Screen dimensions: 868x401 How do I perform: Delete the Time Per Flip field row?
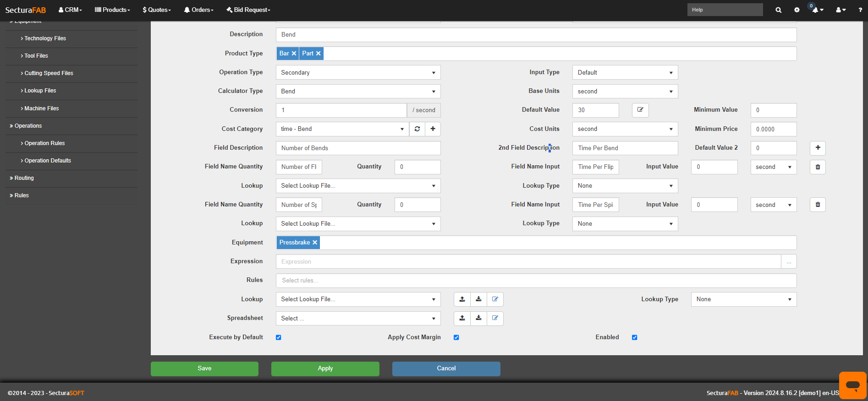pyautogui.click(x=818, y=167)
